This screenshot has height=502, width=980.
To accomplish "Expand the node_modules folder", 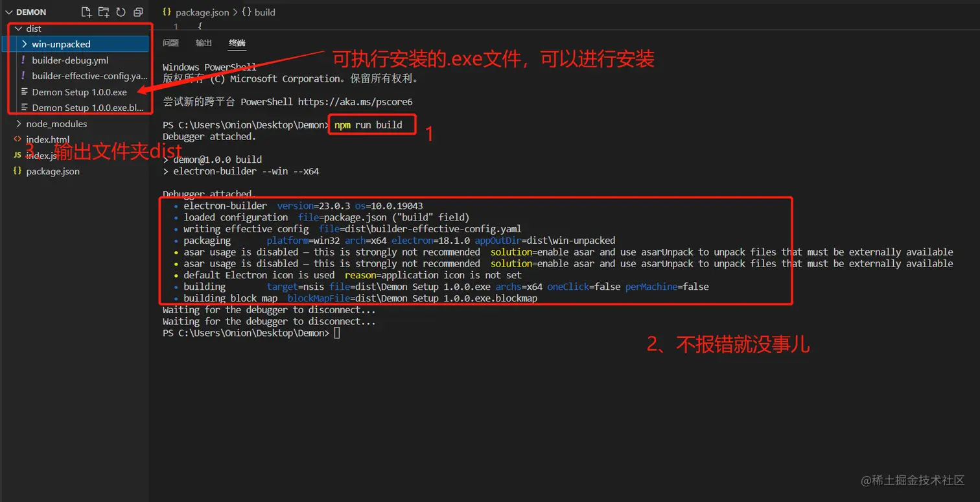I will coord(18,124).
